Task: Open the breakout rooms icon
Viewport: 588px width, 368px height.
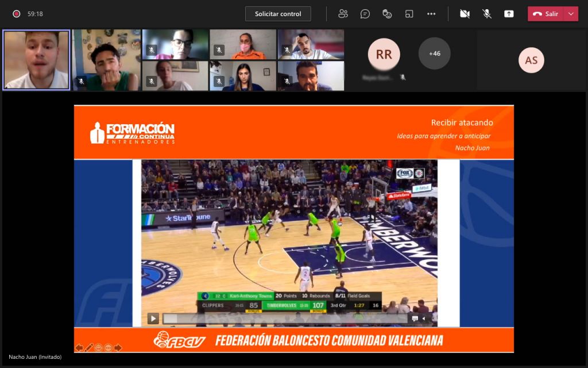Action: [x=409, y=14]
